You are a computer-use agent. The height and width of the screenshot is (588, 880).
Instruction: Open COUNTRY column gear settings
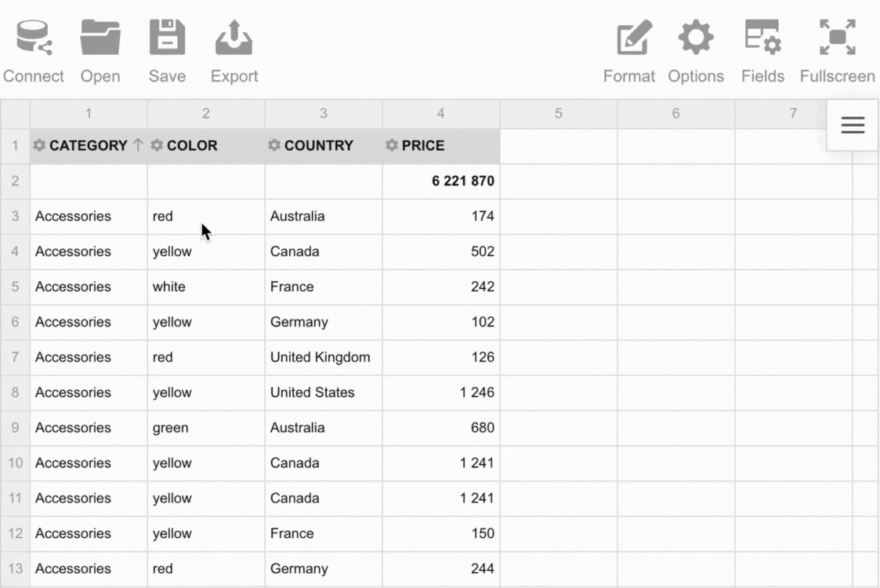point(274,145)
